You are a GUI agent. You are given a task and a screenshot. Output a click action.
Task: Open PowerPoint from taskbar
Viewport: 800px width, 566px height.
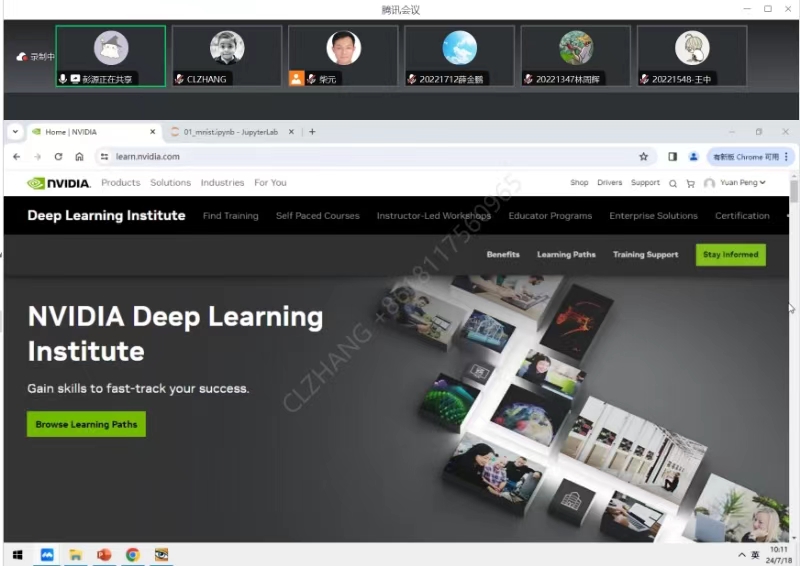pyautogui.click(x=104, y=555)
